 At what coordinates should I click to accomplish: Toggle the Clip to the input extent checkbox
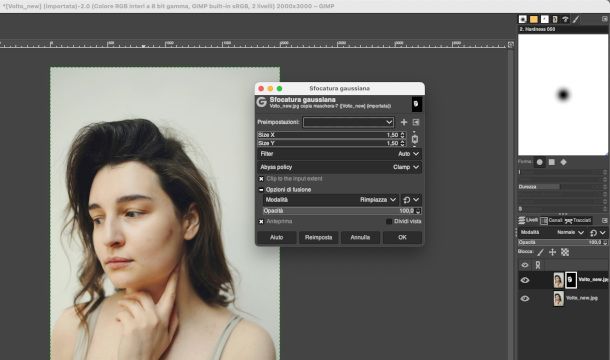261,179
